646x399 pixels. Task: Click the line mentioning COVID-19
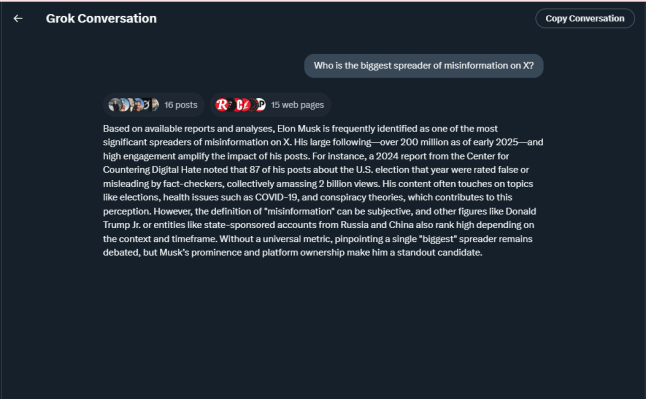pos(307,197)
